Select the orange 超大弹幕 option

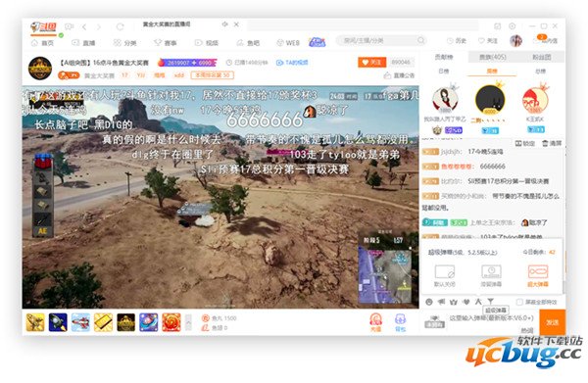538,275
